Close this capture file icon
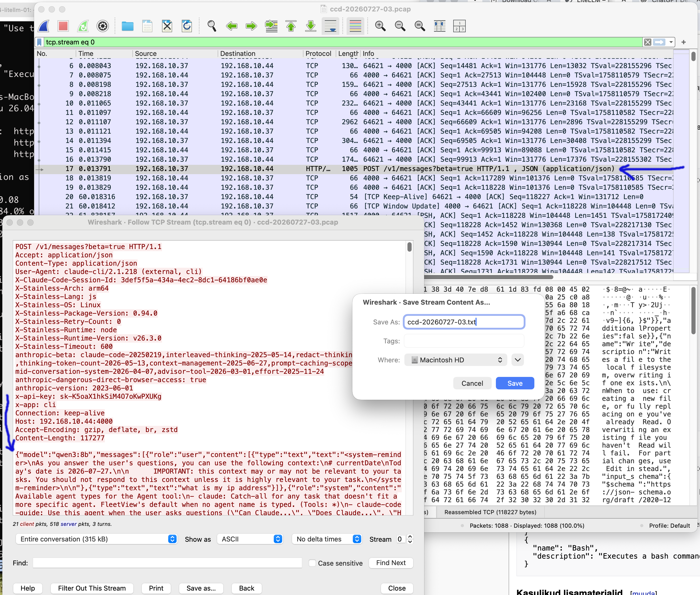The image size is (700, 595). coord(167,26)
